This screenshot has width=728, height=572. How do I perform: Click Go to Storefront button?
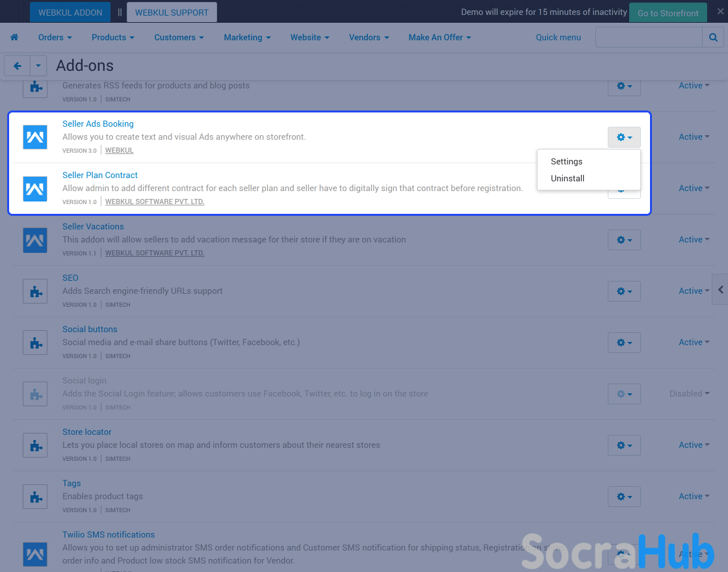pyautogui.click(x=668, y=12)
